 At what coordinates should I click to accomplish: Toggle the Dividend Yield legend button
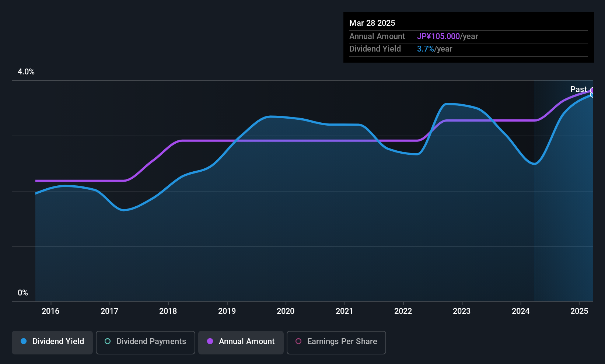point(52,343)
